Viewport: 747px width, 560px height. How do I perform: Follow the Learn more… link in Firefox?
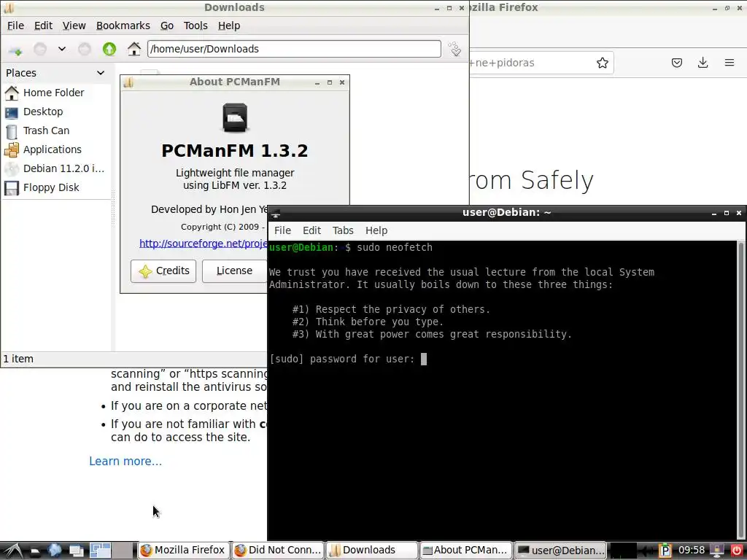[125, 461]
